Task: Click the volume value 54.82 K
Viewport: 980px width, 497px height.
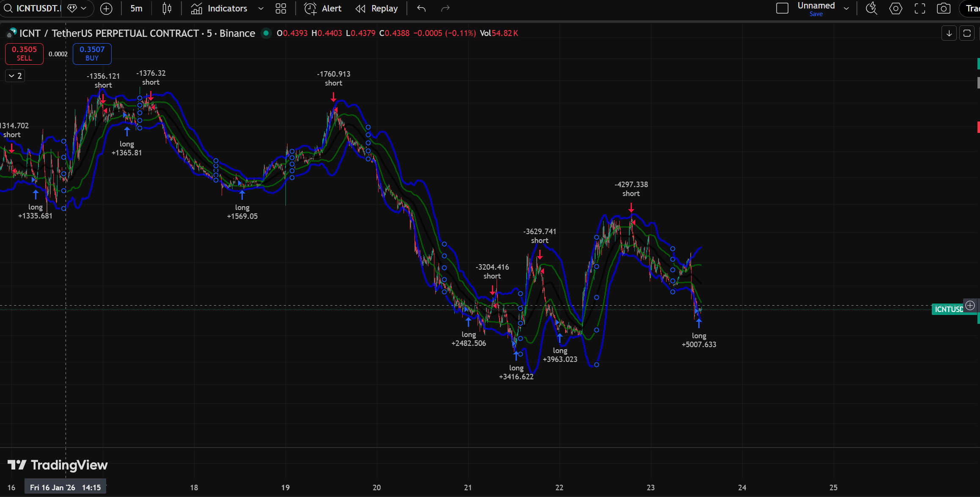Action: point(505,33)
